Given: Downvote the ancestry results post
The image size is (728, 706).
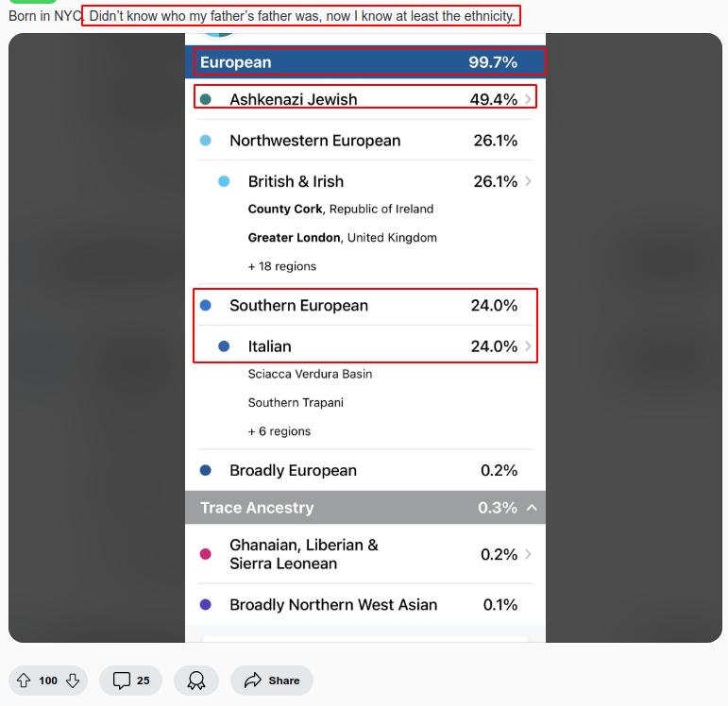Looking at the screenshot, I should point(73,681).
